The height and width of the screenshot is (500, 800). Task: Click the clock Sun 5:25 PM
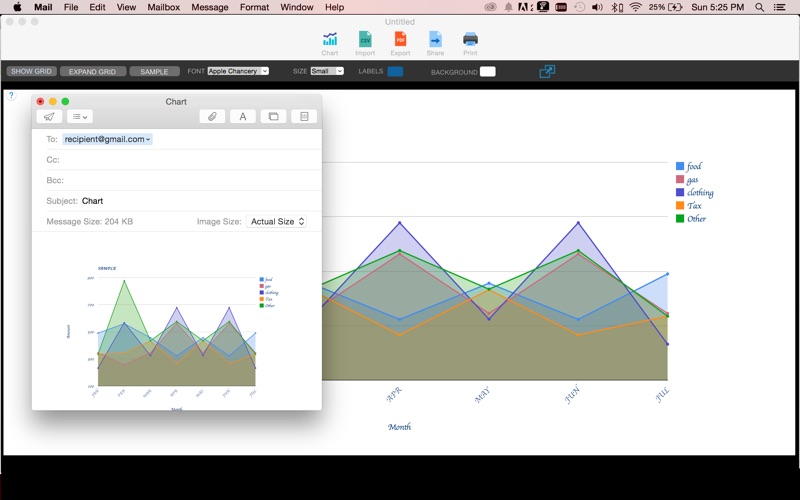point(717,7)
